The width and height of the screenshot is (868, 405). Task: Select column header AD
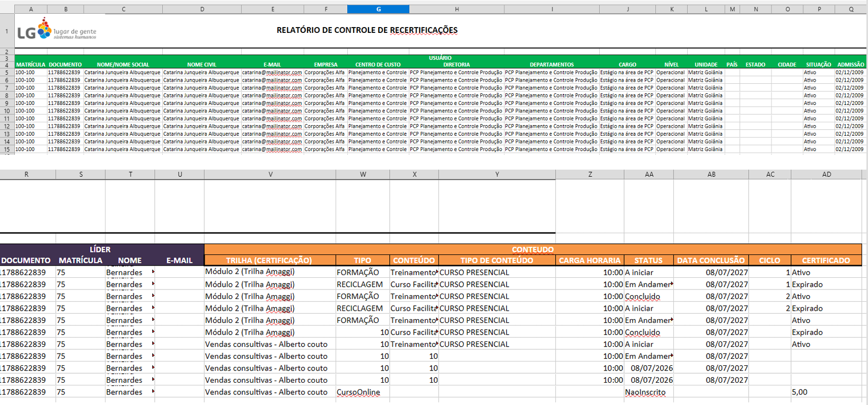(x=826, y=174)
